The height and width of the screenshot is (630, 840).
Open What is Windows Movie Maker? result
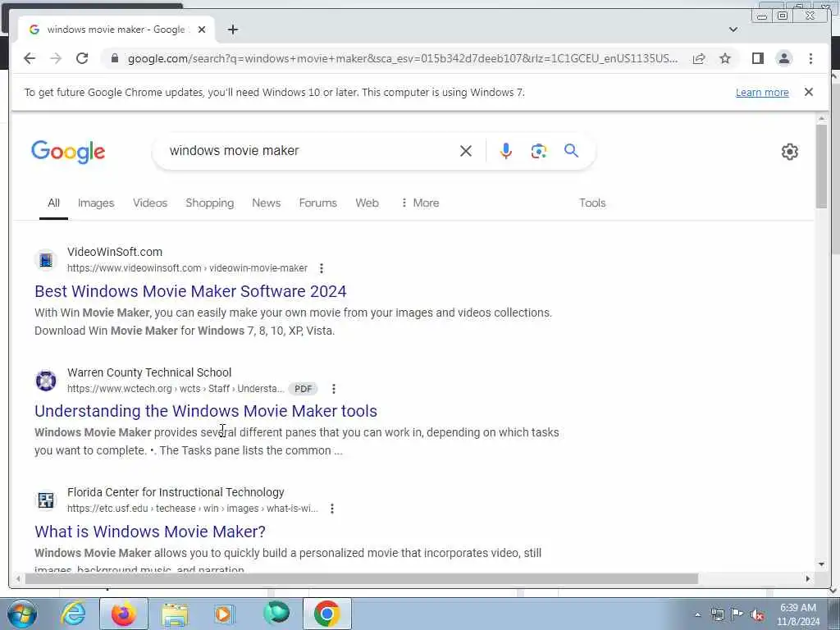tap(150, 532)
